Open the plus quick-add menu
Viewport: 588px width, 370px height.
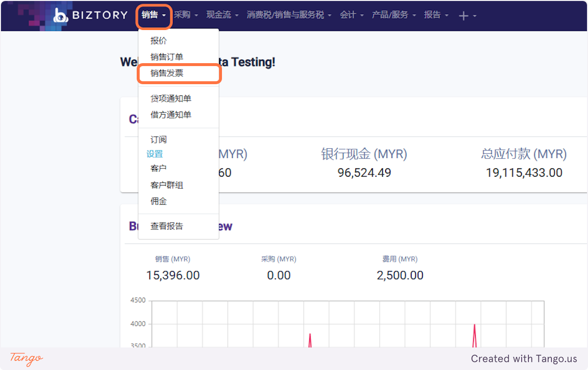467,16
